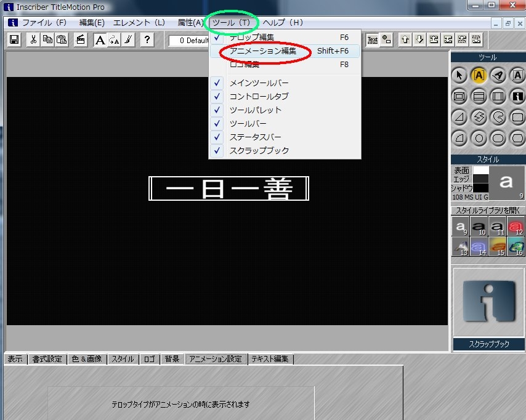Click the white 表面 color swatch
This screenshot has height=420, width=526.
pyautogui.click(x=480, y=170)
